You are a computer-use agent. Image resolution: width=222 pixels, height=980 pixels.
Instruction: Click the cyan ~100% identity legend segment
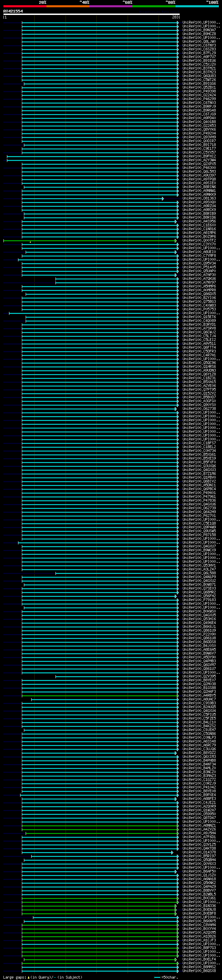point(197,7)
